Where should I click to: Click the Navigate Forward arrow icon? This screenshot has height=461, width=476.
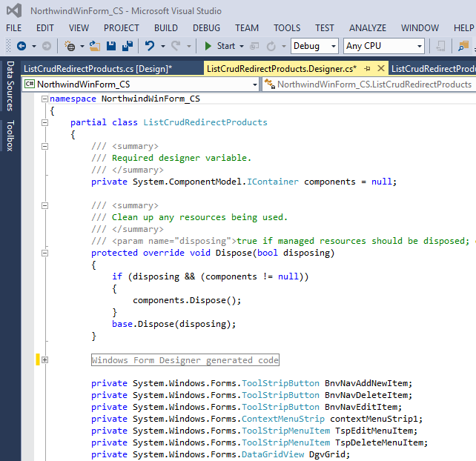(x=47, y=46)
